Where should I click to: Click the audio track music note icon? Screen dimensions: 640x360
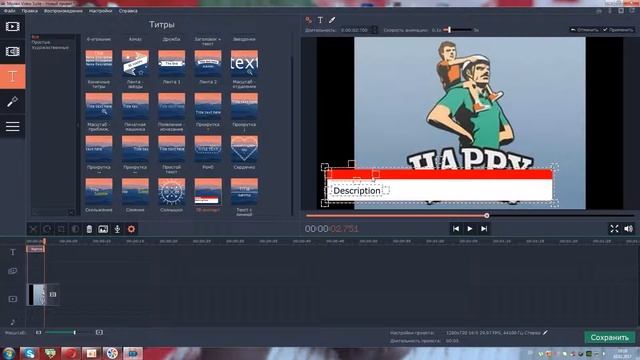13,322
